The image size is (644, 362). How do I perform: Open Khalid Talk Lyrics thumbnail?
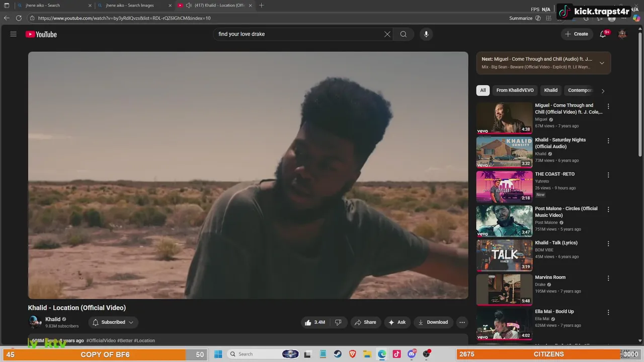[504, 255]
